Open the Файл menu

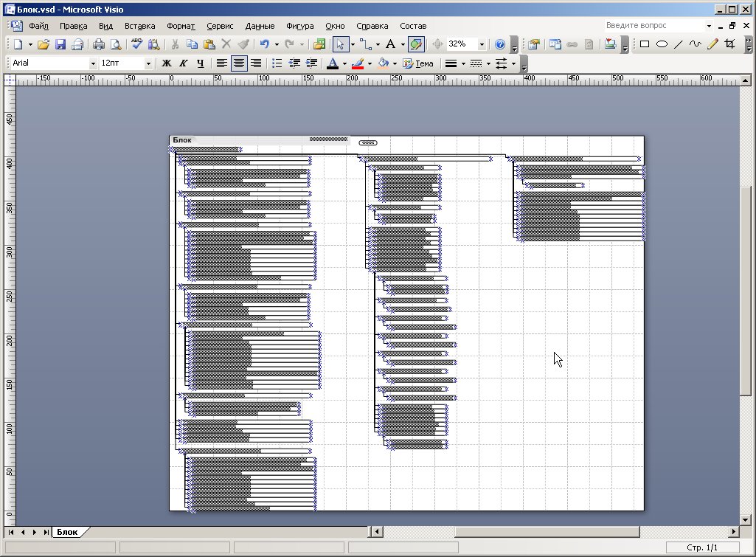click(x=38, y=26)
